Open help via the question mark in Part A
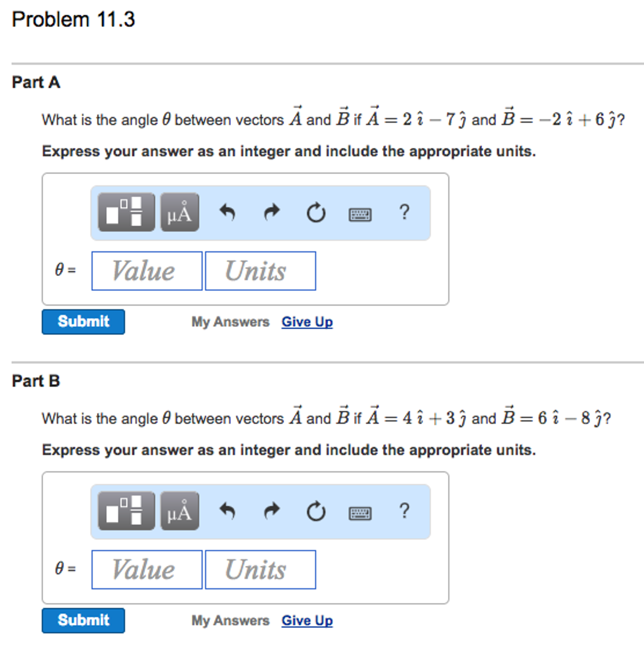This screenshot has height=660, width=644. pyautogui.click(x=404, y=211)
